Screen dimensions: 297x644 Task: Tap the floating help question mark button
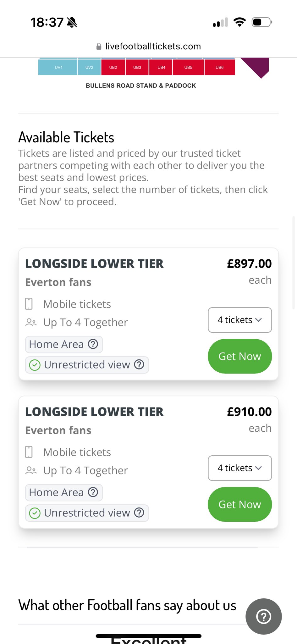(x=263, y=616)
